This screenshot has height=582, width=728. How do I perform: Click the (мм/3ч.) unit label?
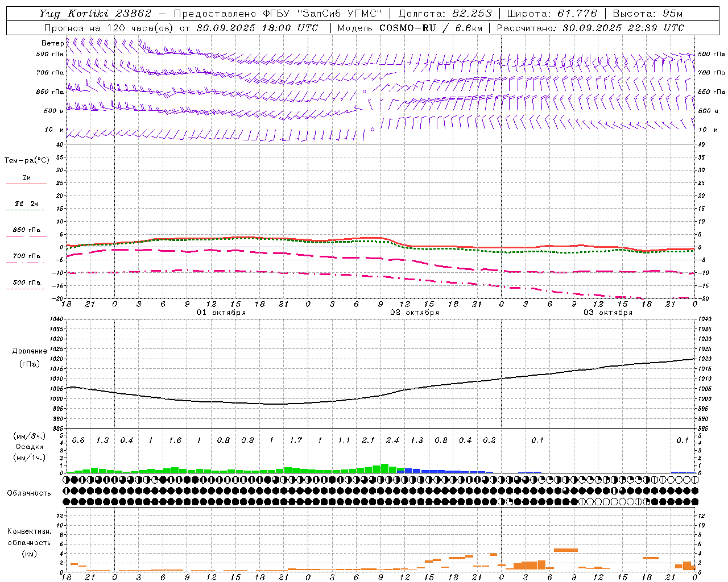(30, 436)
